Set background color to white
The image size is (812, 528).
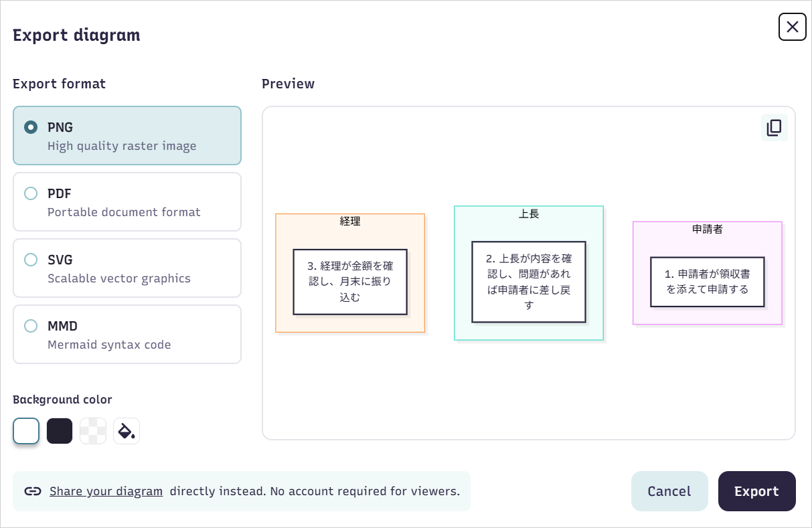(26, 432)
